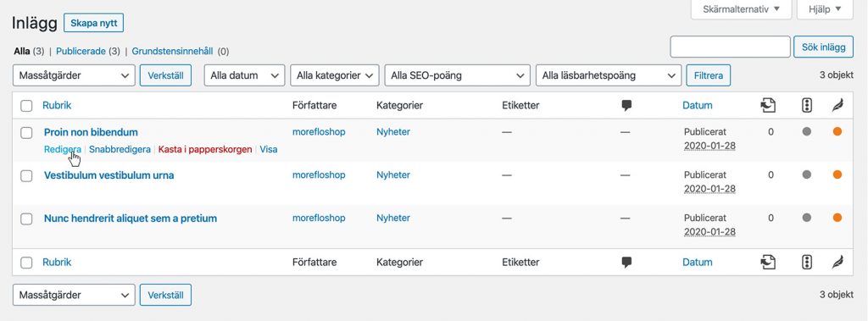Image resolution: width=868 pixels, height=321 pixels.
Task: Show Alla posts view
Action: [21, 52]
